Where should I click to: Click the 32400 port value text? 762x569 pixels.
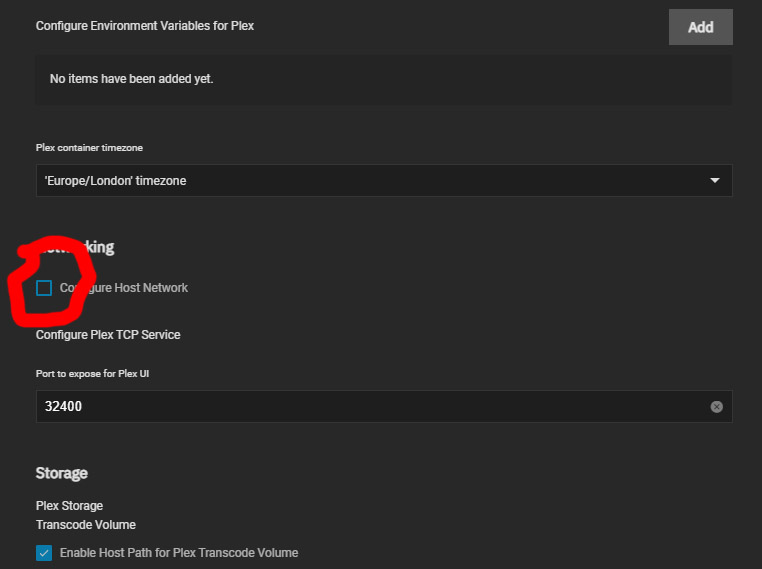tap(63, 407)
